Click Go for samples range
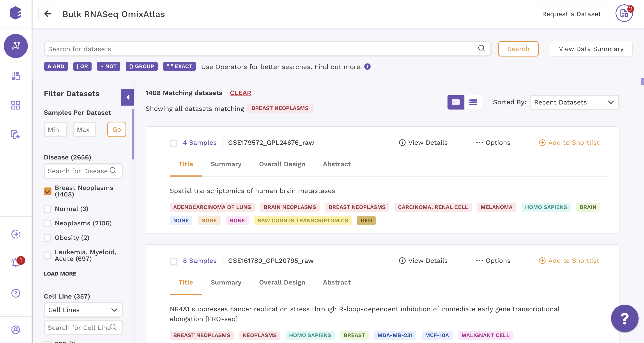The height and width of the screenshot is (343, 644). (x=117, y=129)
